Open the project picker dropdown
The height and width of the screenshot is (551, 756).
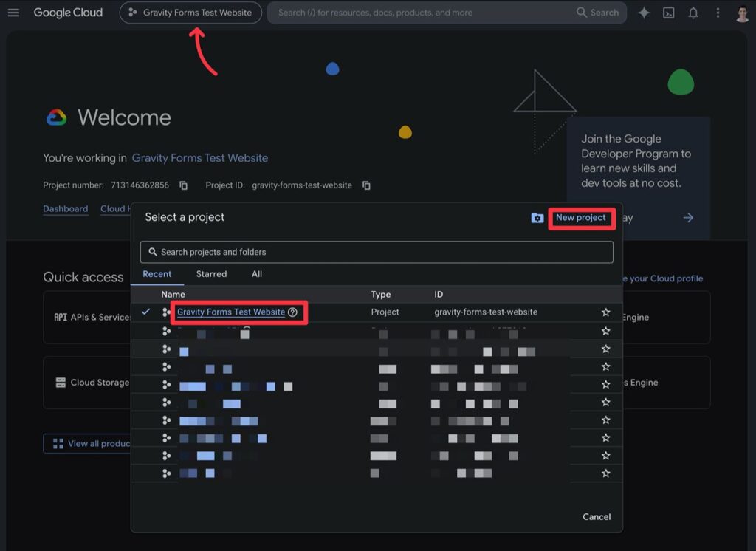tap(190, 13)
